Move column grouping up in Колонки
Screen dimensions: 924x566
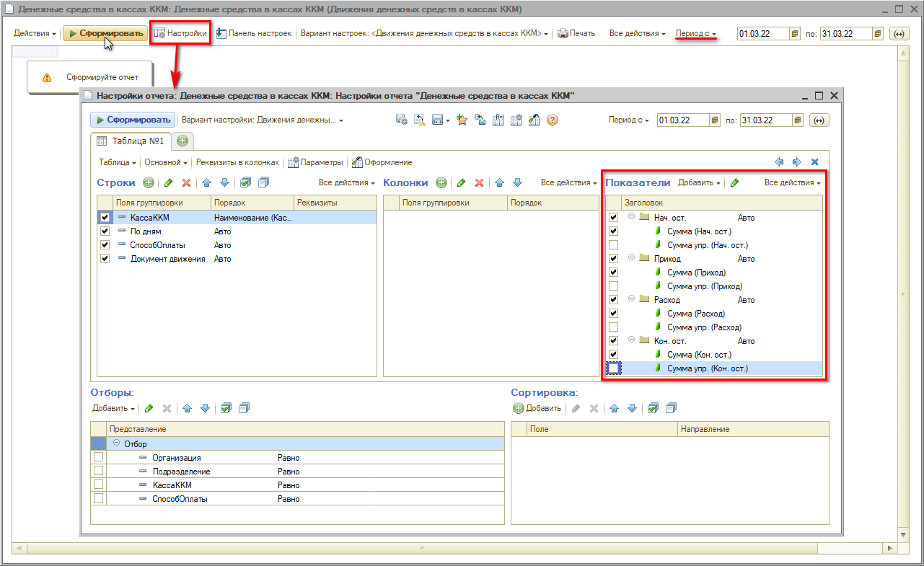point(499,183)
